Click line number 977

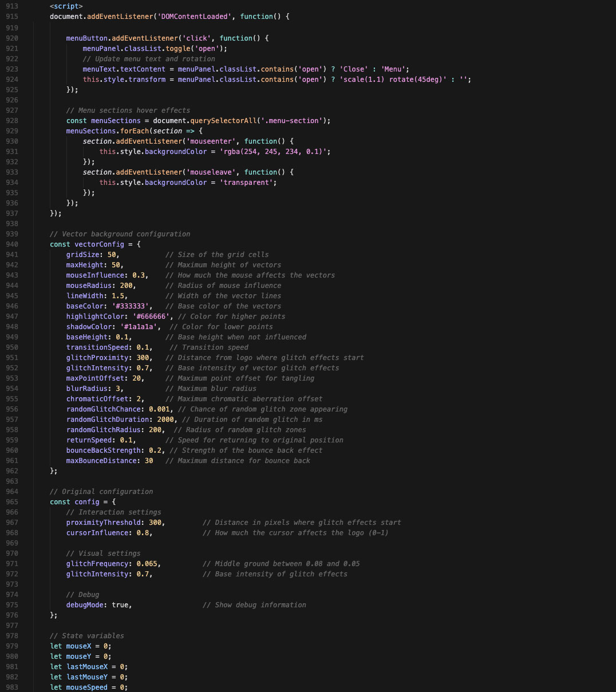[x=12, y=625]
